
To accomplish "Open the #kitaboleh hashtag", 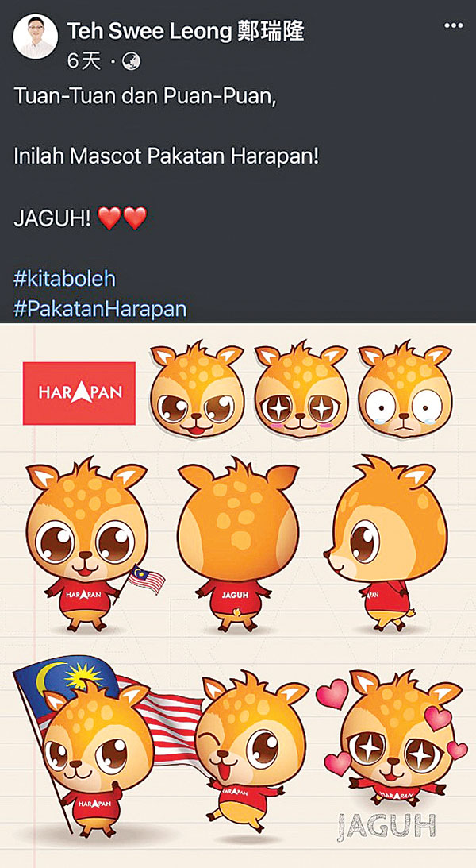I will tap(65, 279).
